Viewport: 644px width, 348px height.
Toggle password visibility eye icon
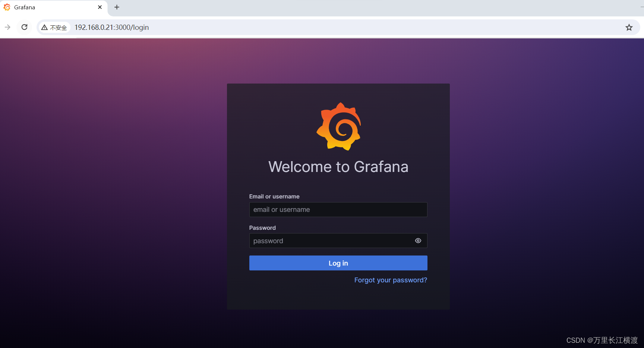(x=418, y=241)
